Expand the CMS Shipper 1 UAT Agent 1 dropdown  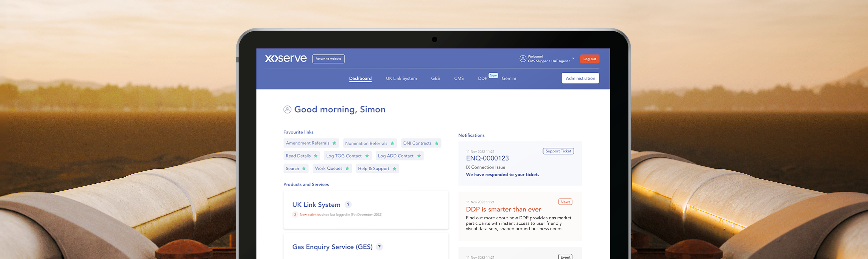[x=573, y=59]
